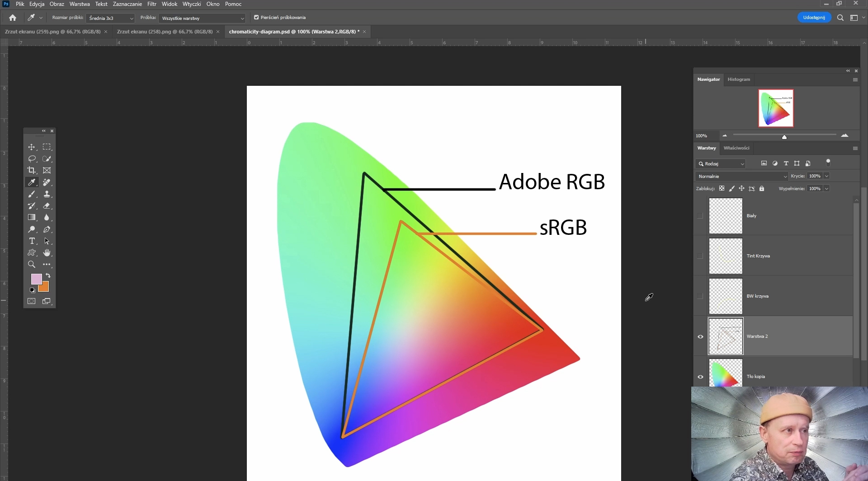Image resolution: width=868 pixels, height=481 pixels.
Task: Select the Clone Stamp tool
Action: (x=47, y=194)
